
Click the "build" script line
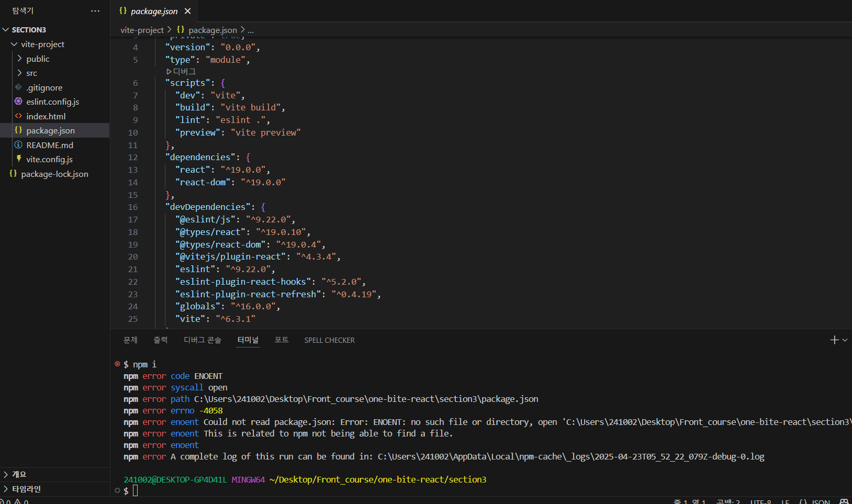[230, 107]
